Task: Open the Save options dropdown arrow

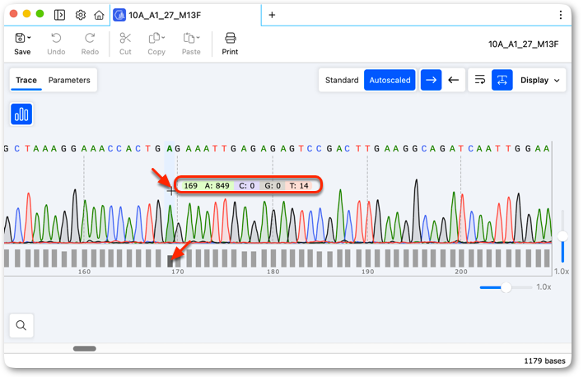Action: pos(30,38)
